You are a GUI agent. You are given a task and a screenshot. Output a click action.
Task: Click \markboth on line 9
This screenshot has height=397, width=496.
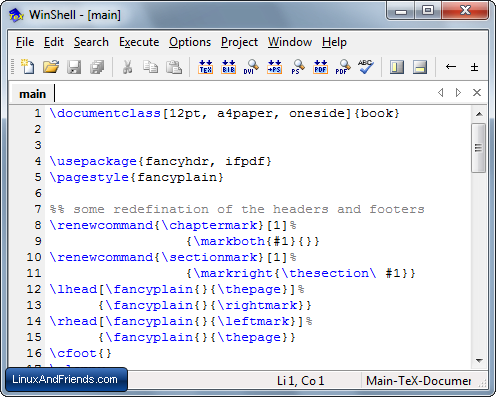[x=229, y=242]
